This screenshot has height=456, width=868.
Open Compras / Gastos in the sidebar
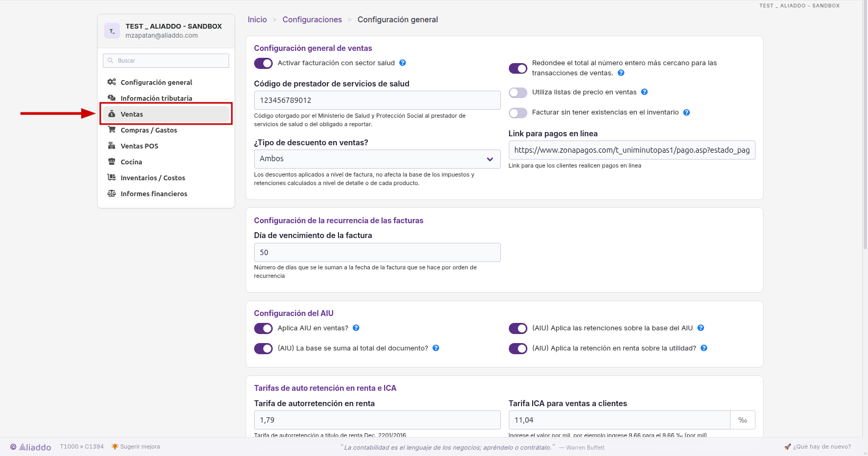(166, 130)
